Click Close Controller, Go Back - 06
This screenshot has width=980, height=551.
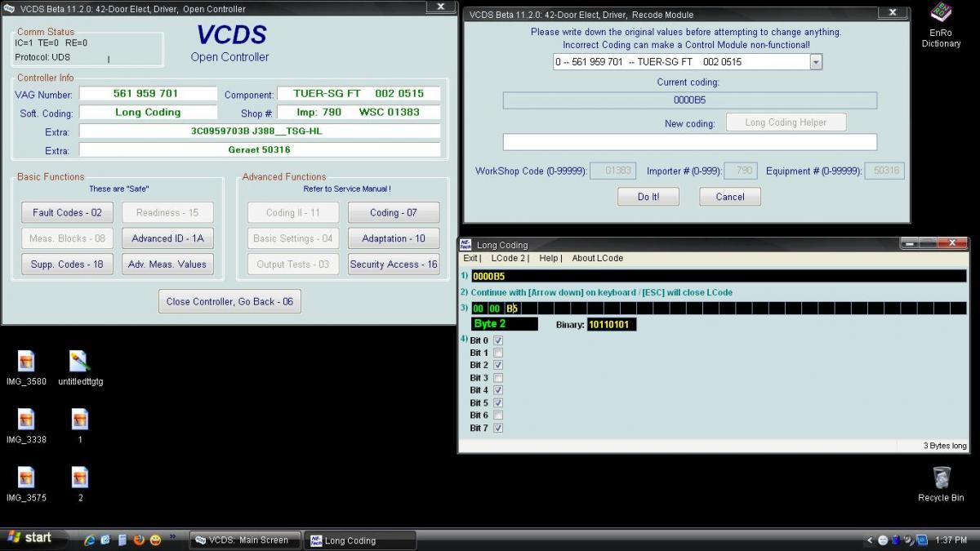[x=229, y=301]
